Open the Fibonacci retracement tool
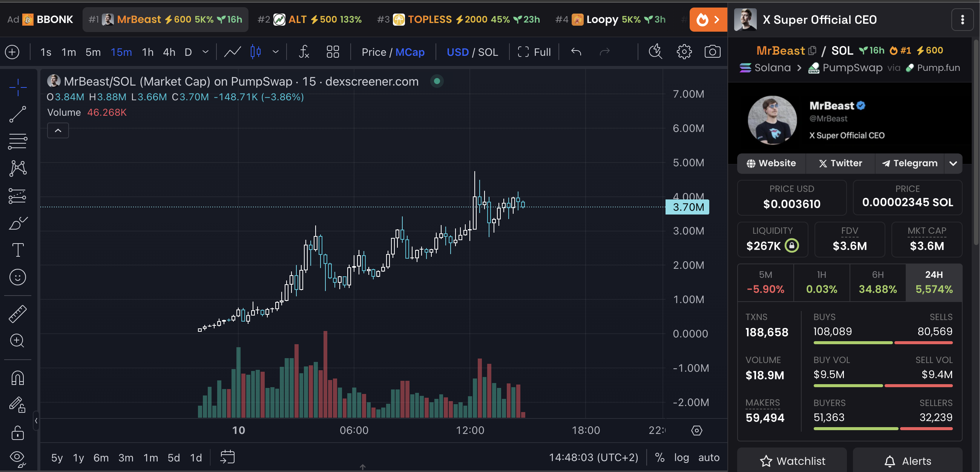 [17, 141]
